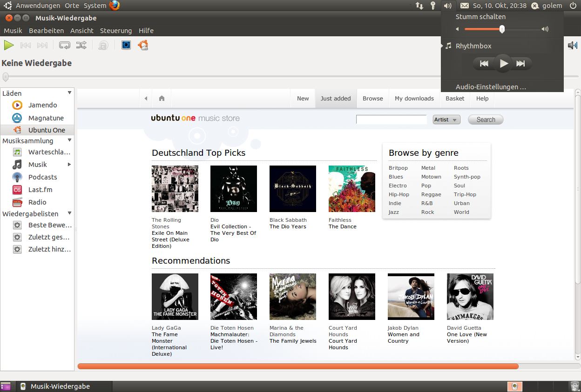Open the Basket tab
581x392 pixels.
click(x=455, y=99)
